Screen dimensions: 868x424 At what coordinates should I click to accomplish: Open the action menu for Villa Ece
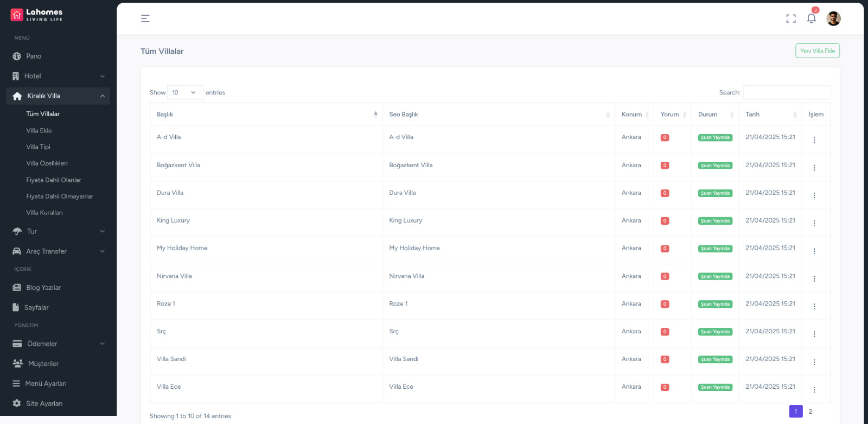tap(814, 390)
